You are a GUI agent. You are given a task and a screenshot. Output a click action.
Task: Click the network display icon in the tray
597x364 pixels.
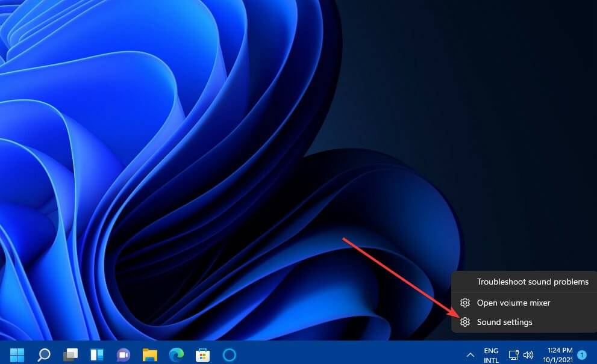[514, 354]
